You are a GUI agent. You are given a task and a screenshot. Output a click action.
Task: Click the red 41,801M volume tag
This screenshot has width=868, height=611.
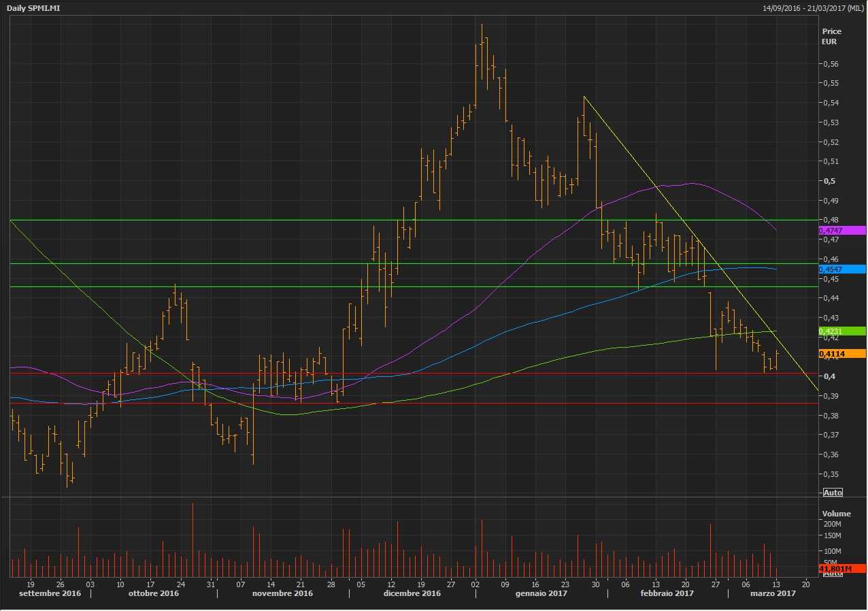tap(842, 568)
